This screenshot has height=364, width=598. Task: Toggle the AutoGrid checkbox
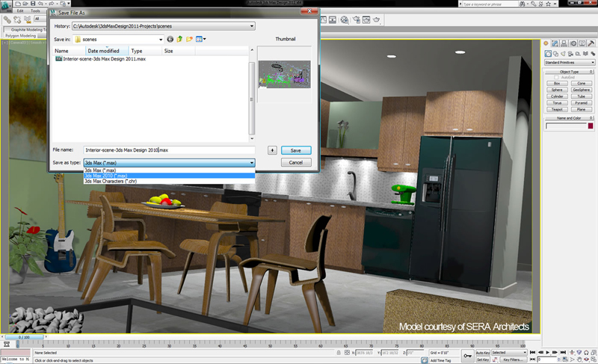click(x=556, y=78)
